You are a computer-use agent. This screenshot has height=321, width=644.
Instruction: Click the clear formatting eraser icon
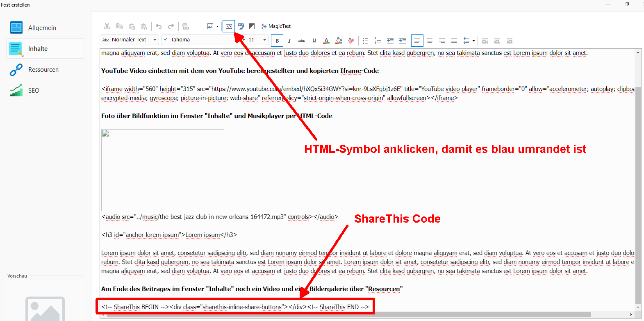(x=351, y=41)
